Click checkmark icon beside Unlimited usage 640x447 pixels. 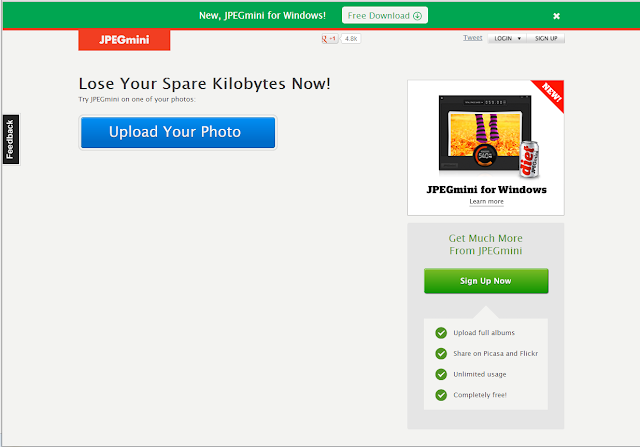tap(441, 374)
